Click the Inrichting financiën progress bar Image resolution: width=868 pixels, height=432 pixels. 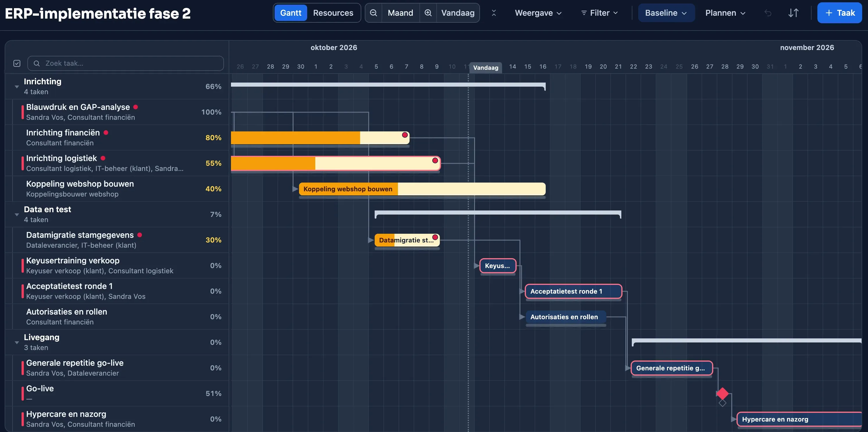[320, 138]
